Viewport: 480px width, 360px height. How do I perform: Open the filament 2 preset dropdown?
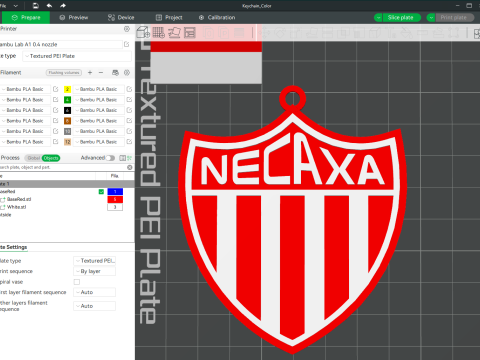(x=98, y=89)
